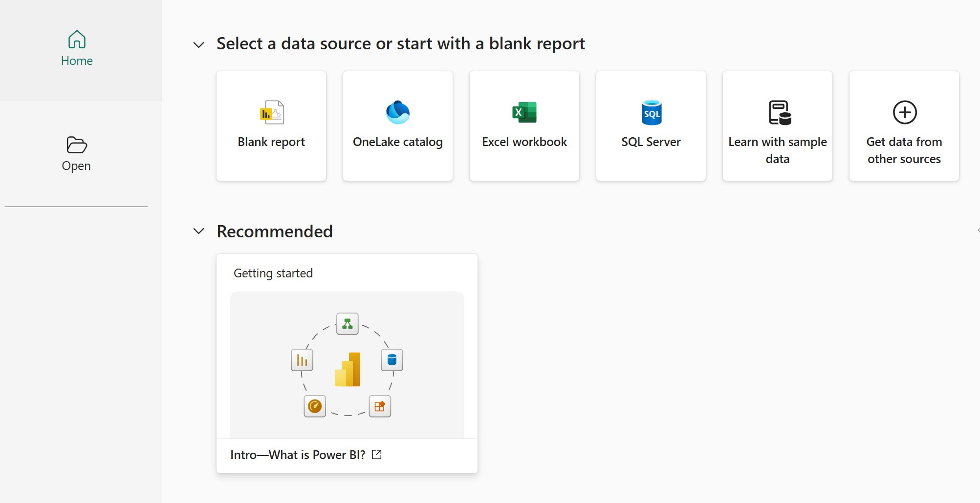Collapse the Recommended section
Screen dimensions: 980x503
click(x=198, y=231)
